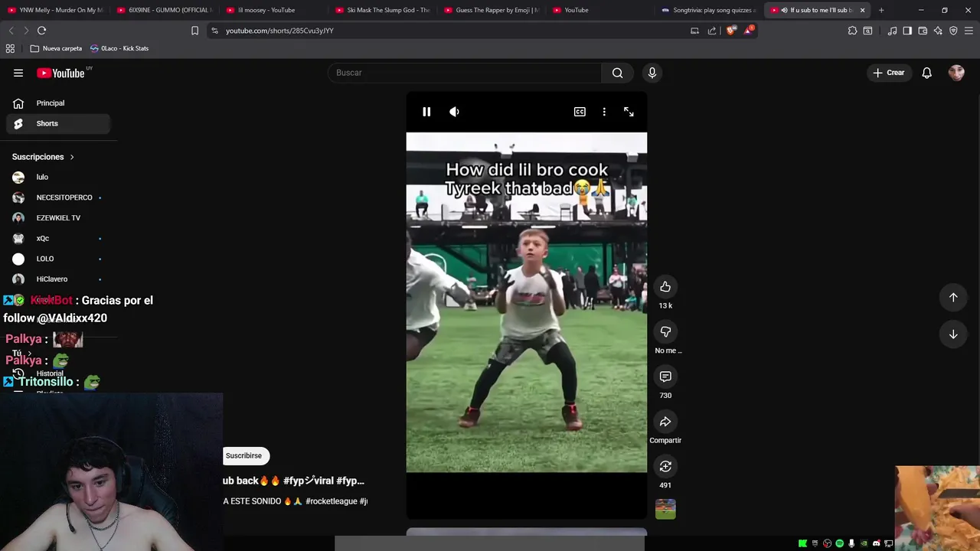
Task: Open NECESITOPERCO subscription channel
Action: click(x=58, y=197)
